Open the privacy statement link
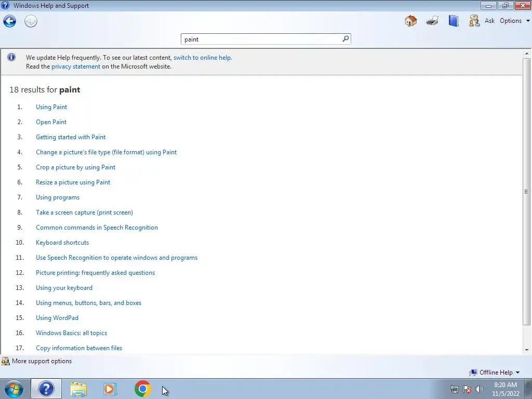The height and width of the screenshot is (399, 532). 76,66
